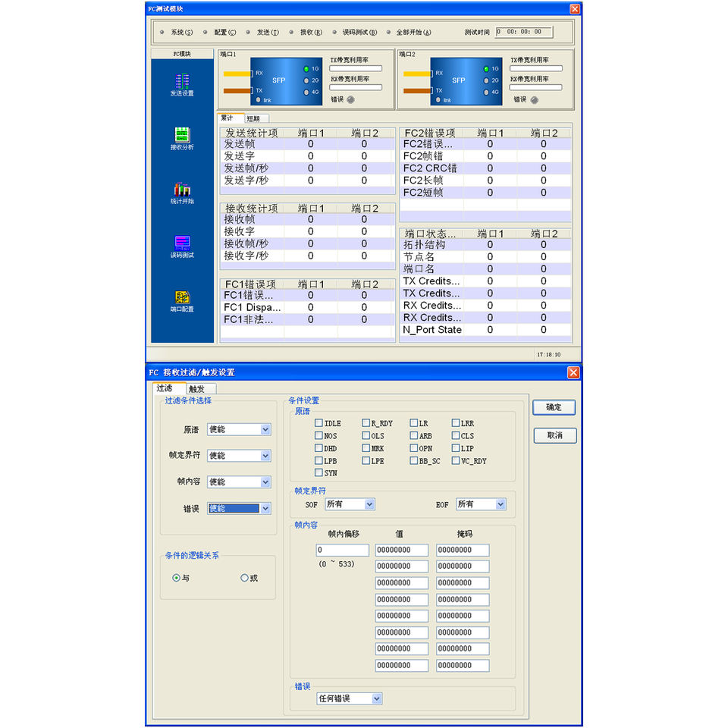This screenshot has height=728, width=728.
Task: Click port 1 TX带宽利用率 progress bar
Action: tap(356, 69)
